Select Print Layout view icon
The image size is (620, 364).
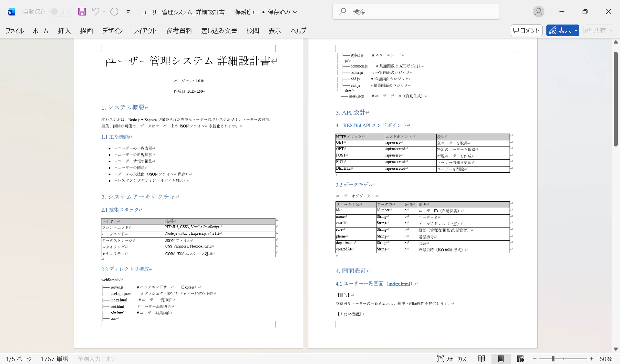tap(501, 359)
